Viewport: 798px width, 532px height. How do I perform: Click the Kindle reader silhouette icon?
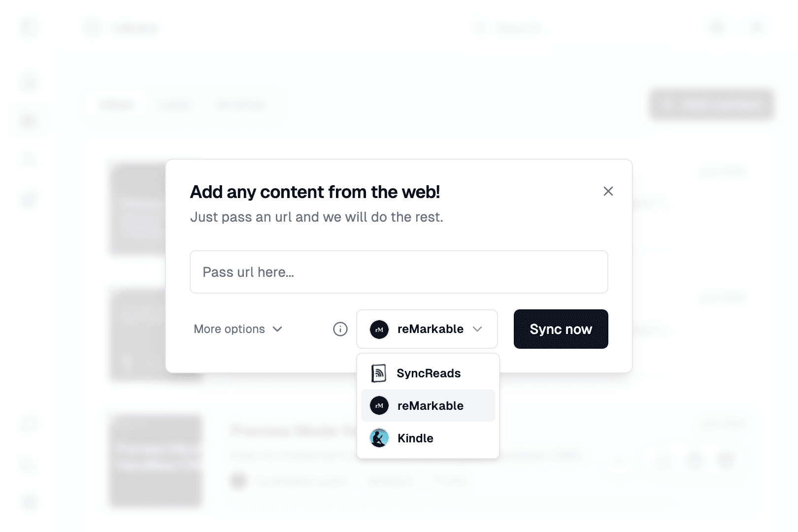[379, 438]
